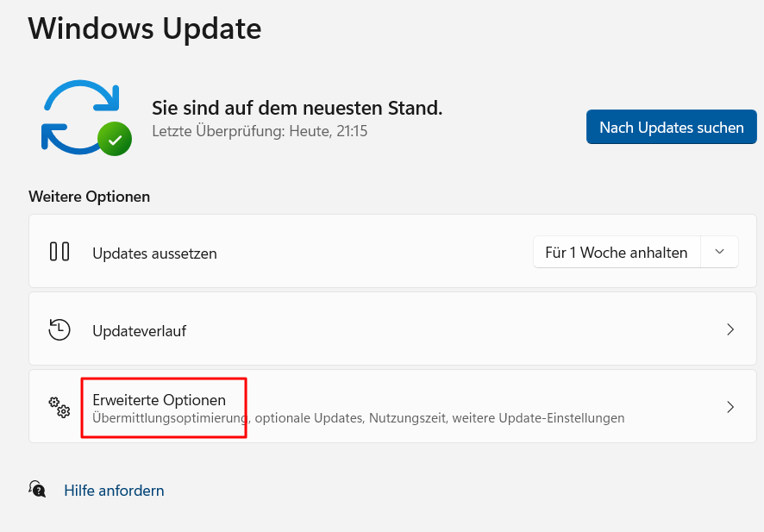The height and width of the screenshot is (532, 764).
Task: Select Für 1 Woche anhalten button
Action: tap(617, 252)
